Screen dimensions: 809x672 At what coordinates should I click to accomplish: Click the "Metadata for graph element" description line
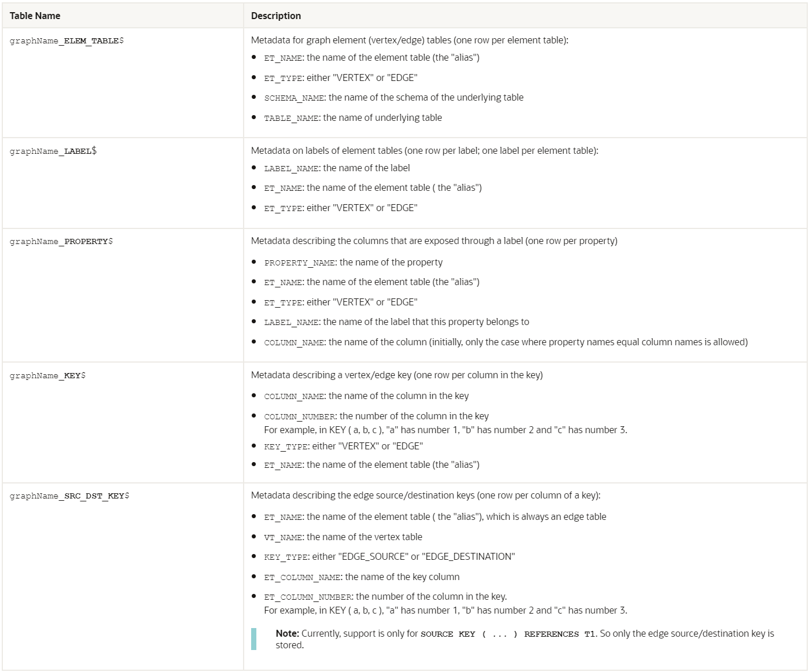pos(409,40)
